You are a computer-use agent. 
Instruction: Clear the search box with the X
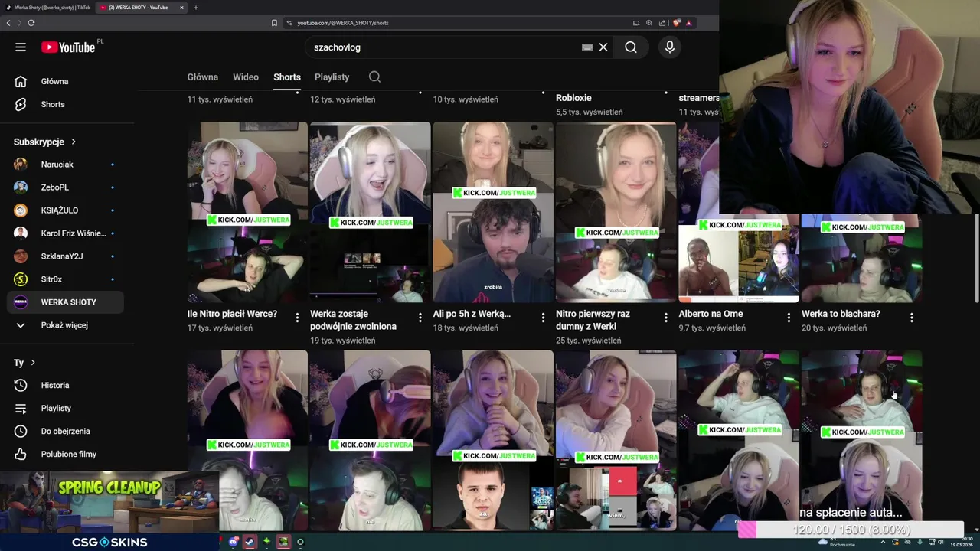point(603,47)
